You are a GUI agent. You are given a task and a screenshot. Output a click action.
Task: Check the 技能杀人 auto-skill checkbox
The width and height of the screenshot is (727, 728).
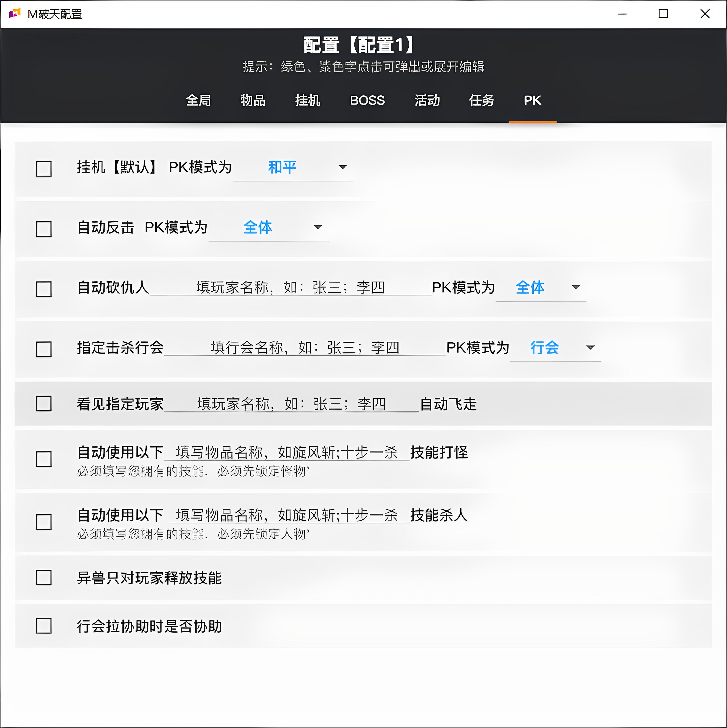[x=44, y=522]
